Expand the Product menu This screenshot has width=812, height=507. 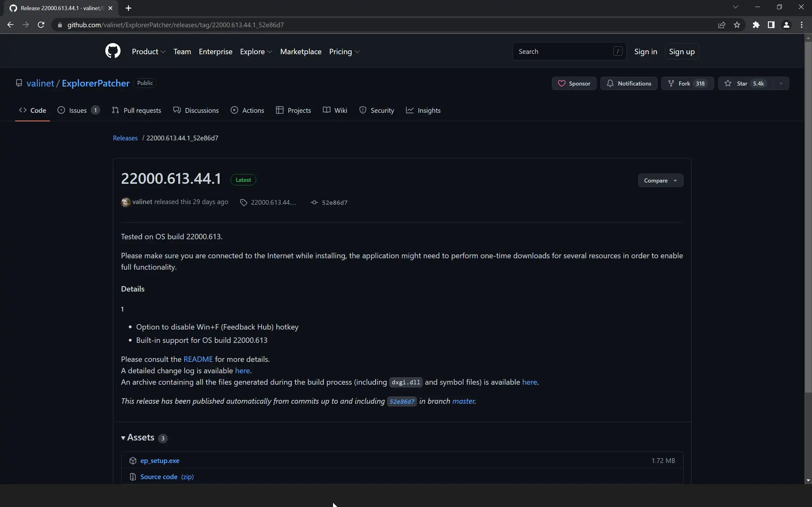click(148, 52)
